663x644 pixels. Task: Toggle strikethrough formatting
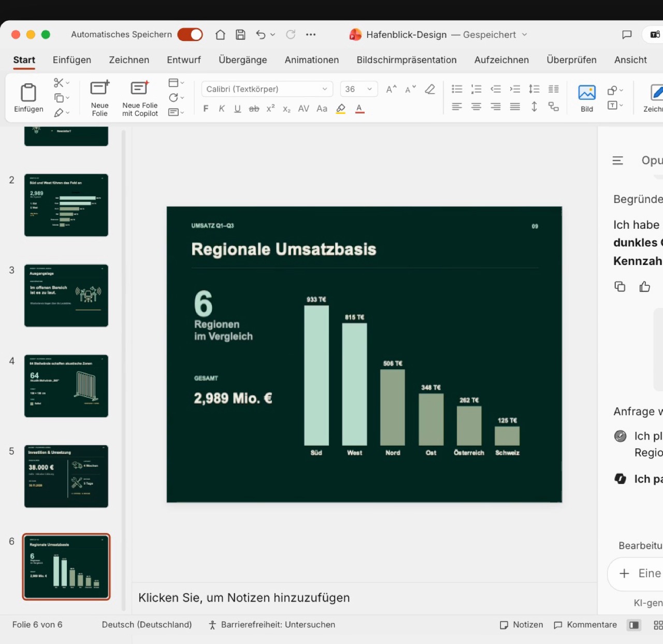254,109
